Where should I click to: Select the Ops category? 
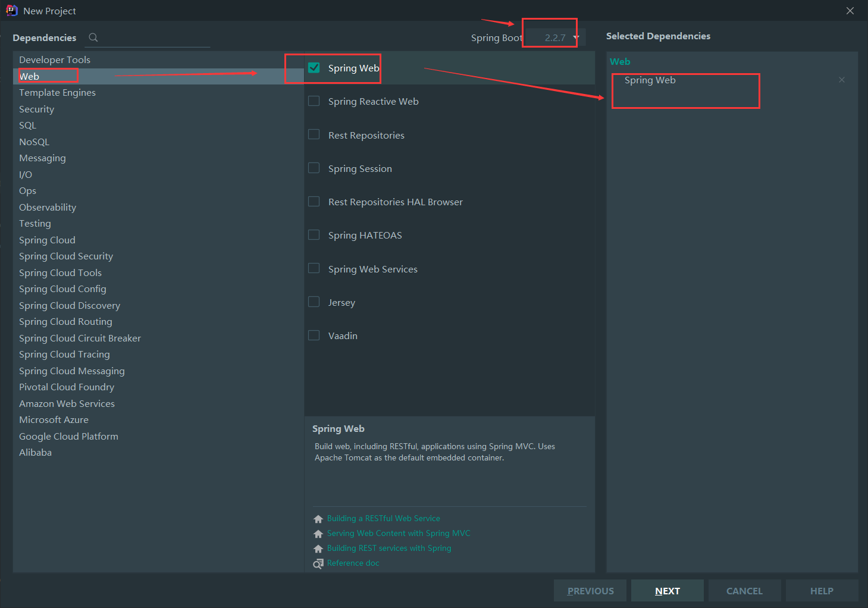[158, 190]
